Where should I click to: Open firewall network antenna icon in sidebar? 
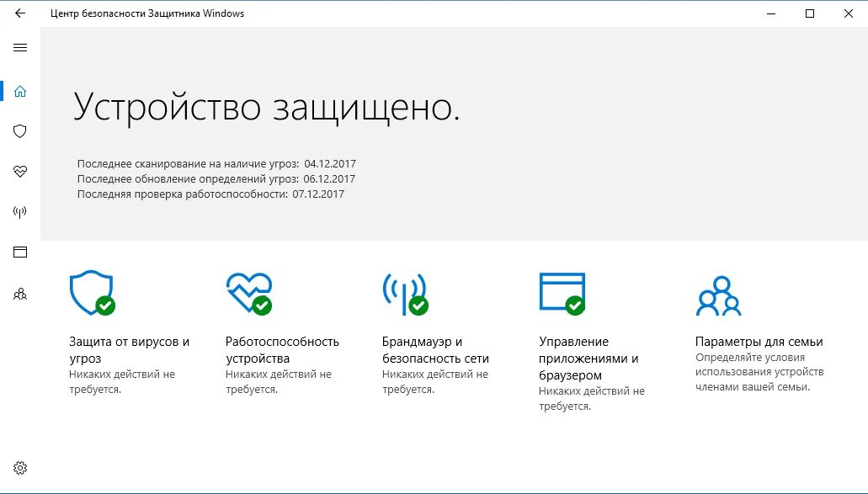pyautogui.click(x=20, y=212)
